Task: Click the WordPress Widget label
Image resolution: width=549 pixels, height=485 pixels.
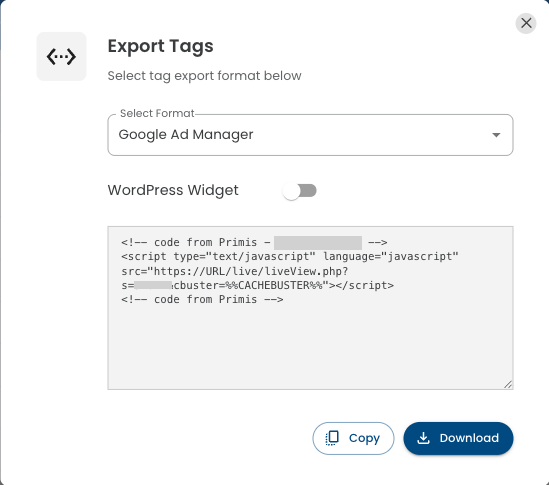Action: tap(173, 190)
